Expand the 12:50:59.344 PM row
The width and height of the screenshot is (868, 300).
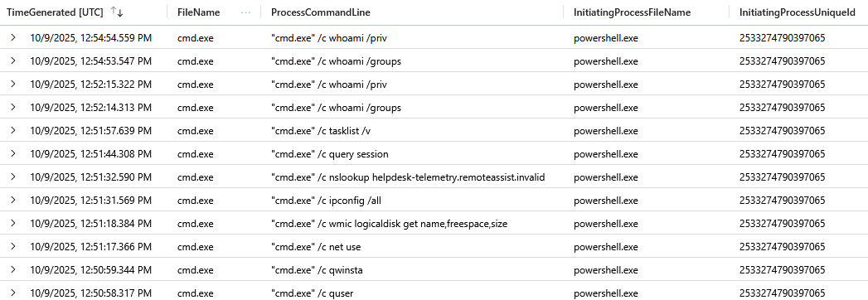click(x=13, y=270)
